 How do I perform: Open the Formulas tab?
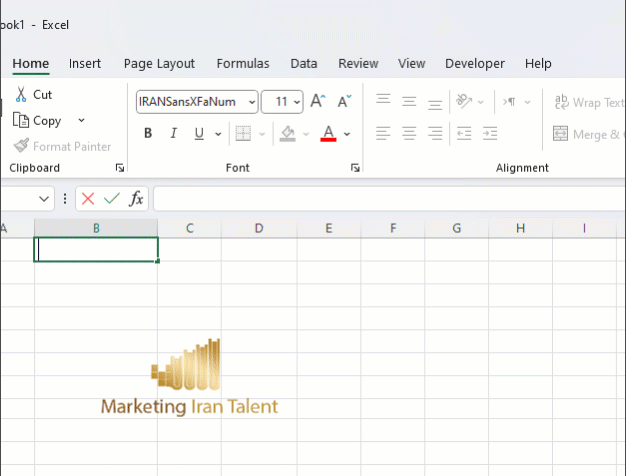pyautogui.click(x=243, y=63)
